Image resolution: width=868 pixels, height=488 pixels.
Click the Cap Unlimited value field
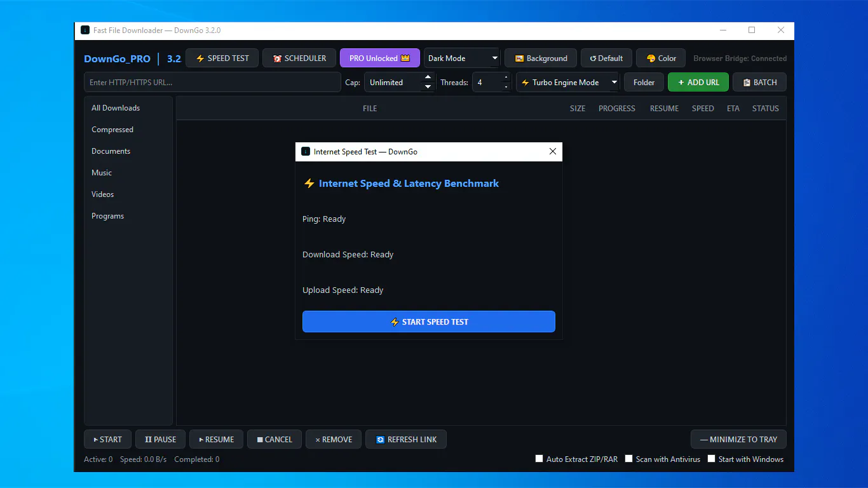click(x=393, y=82)
